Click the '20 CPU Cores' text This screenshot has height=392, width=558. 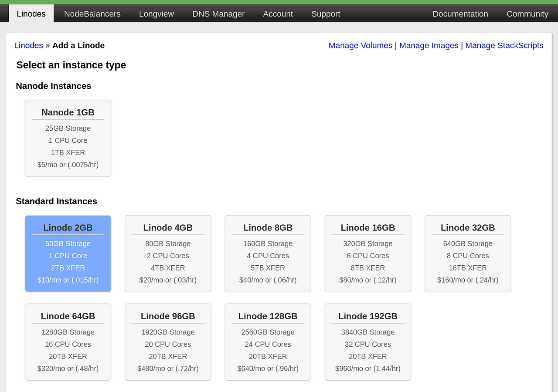pyautogui.click(x=168, y=345)
